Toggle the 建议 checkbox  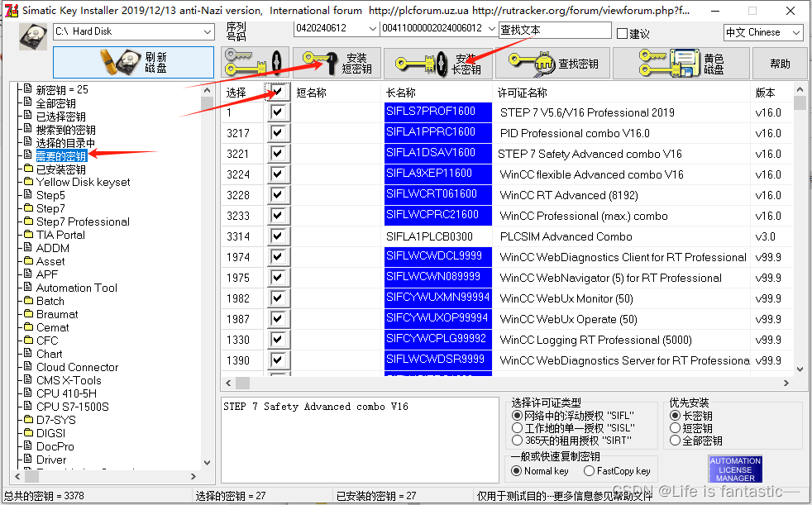point(622,34)
